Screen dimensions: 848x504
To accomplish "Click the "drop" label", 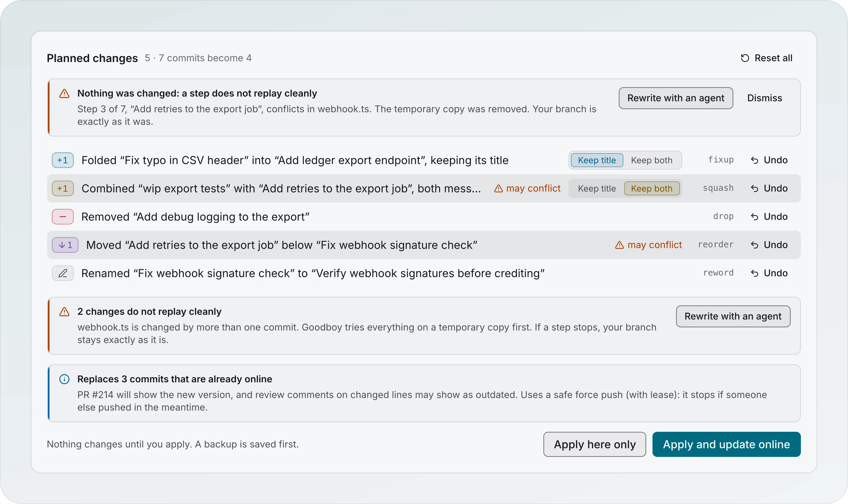I will [723, 216].
